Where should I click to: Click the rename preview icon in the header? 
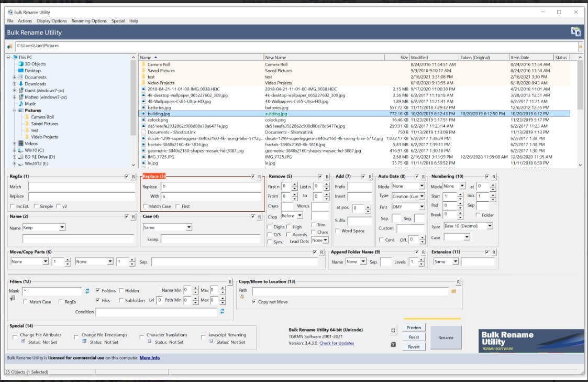[x=575, y=32]
